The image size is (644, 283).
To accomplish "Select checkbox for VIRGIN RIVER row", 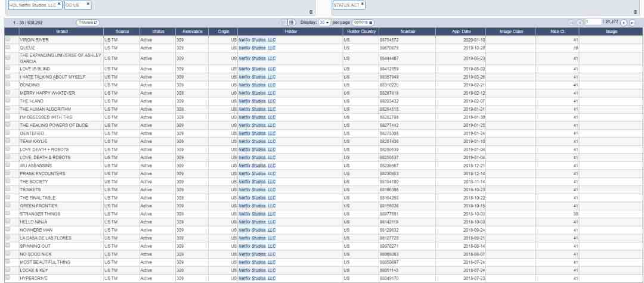I will tap(7, 39).
